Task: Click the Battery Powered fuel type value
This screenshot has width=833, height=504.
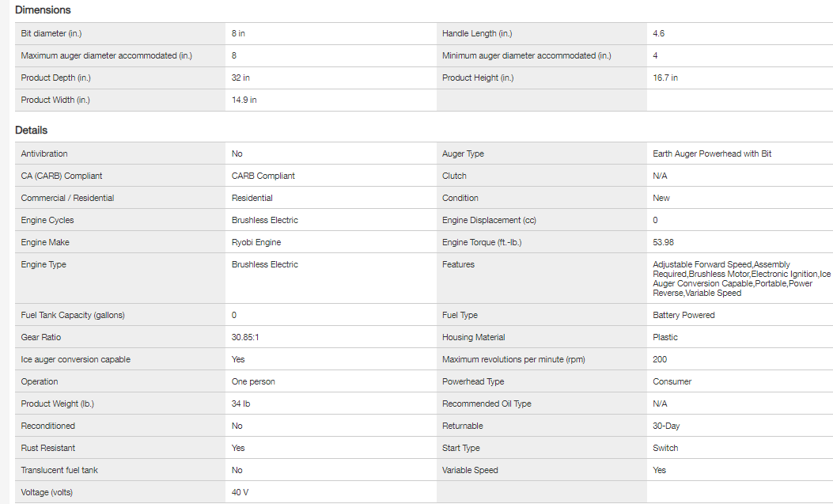Action: click(x=683, y=316)
